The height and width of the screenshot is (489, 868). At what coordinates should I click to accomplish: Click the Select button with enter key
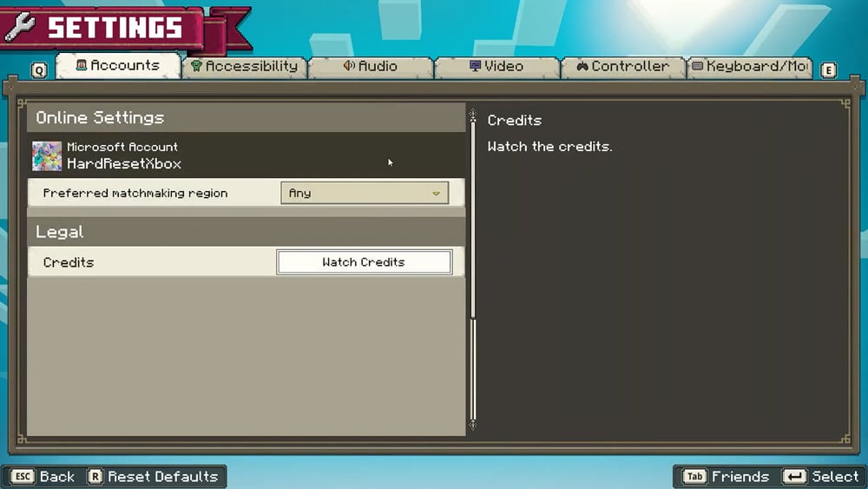(x=820, y=476)
